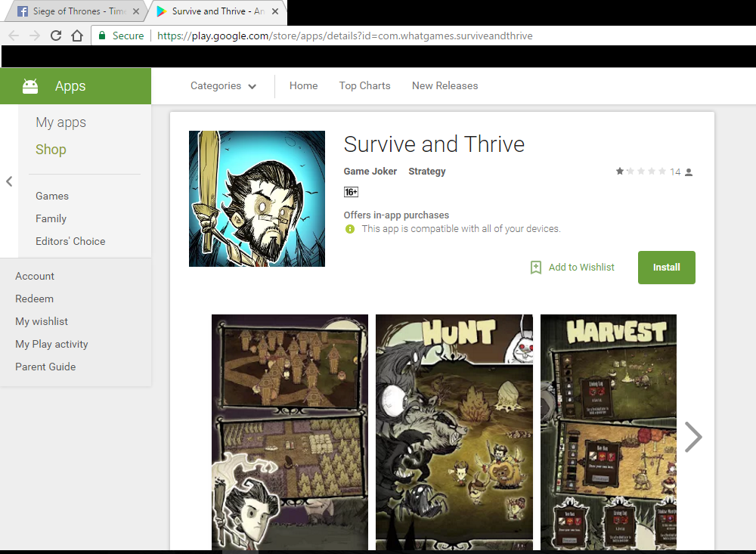The width and height of the screenshot is (756, 554).
Task: Open Account settings link
Action: point(35,277)
